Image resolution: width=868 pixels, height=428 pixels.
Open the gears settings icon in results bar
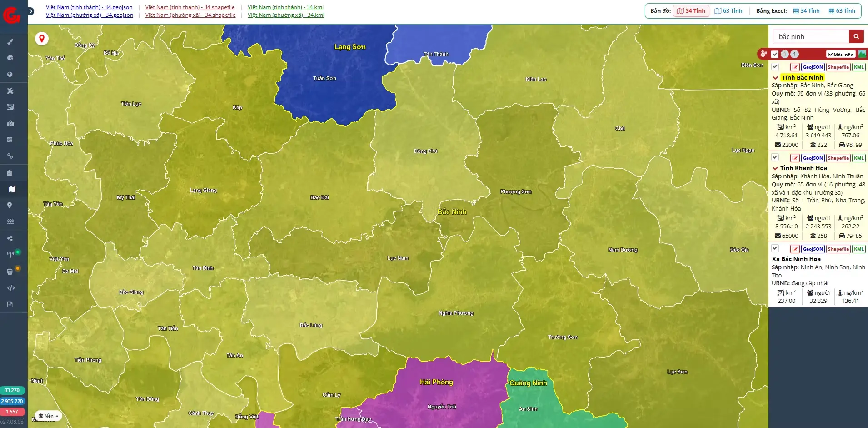click(764, 54)
